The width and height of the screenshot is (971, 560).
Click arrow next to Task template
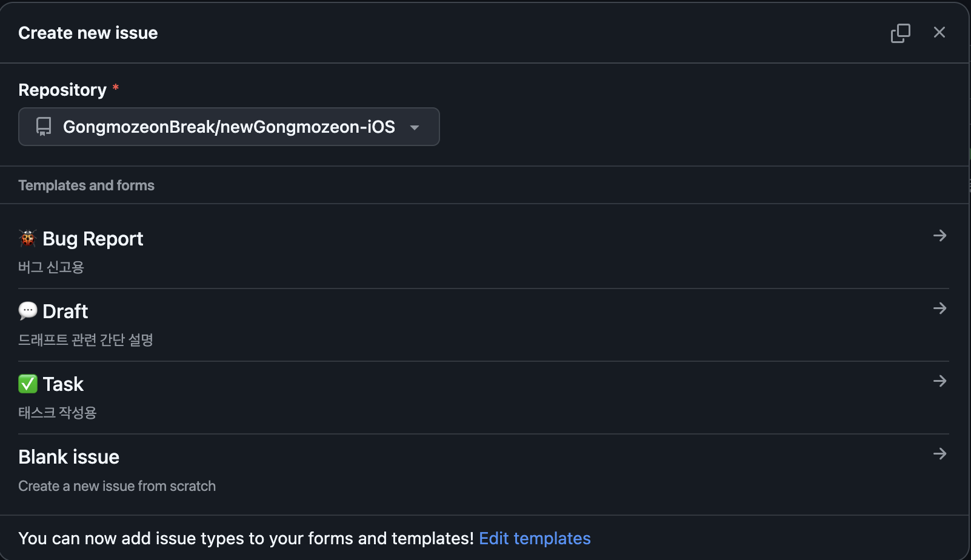tap(939, 381)
